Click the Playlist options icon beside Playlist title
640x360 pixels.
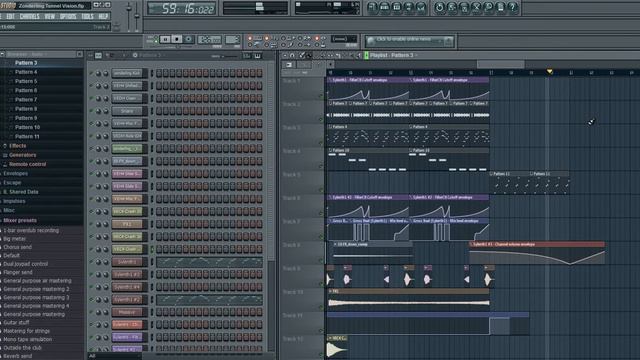pos(366,55)
